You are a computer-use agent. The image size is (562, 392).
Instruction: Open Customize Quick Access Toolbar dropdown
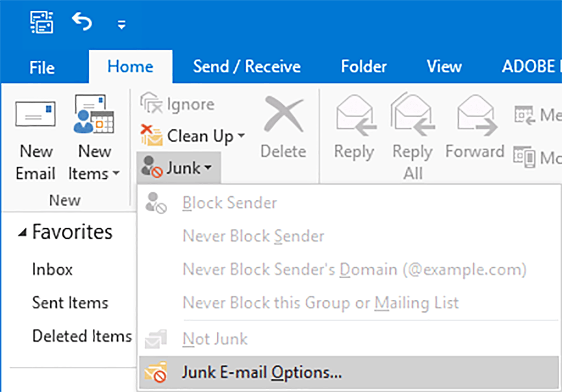click(x=121, y=25)
